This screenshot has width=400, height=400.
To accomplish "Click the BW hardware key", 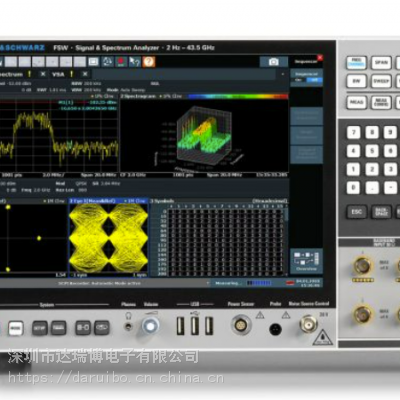I will pyautogui.click(x=356, y=81).
